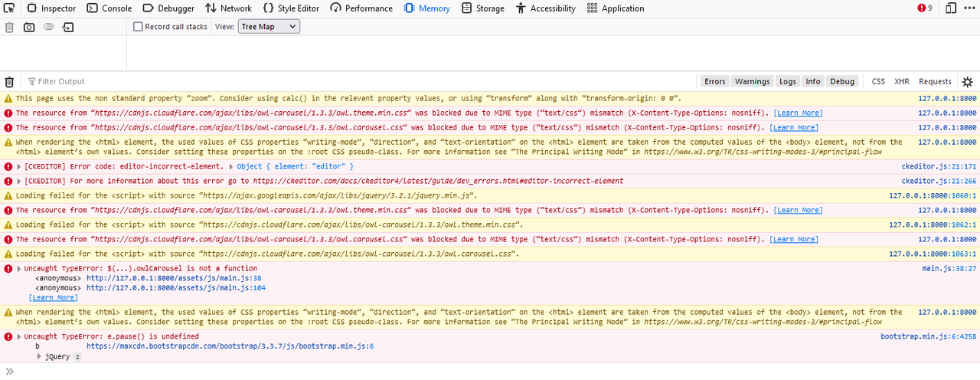Expand the jQuery frames group
This screenshot has width=980, height=380.
click(40, 356)
